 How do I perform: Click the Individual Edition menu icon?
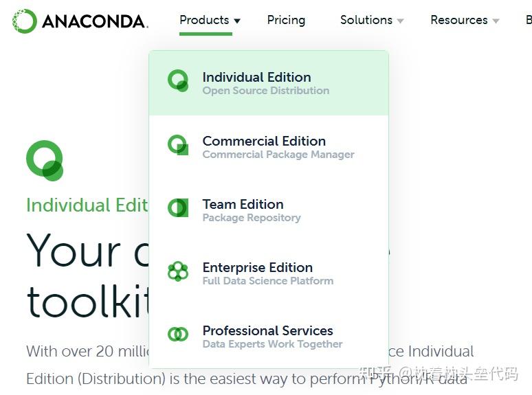tap(178, 81)
